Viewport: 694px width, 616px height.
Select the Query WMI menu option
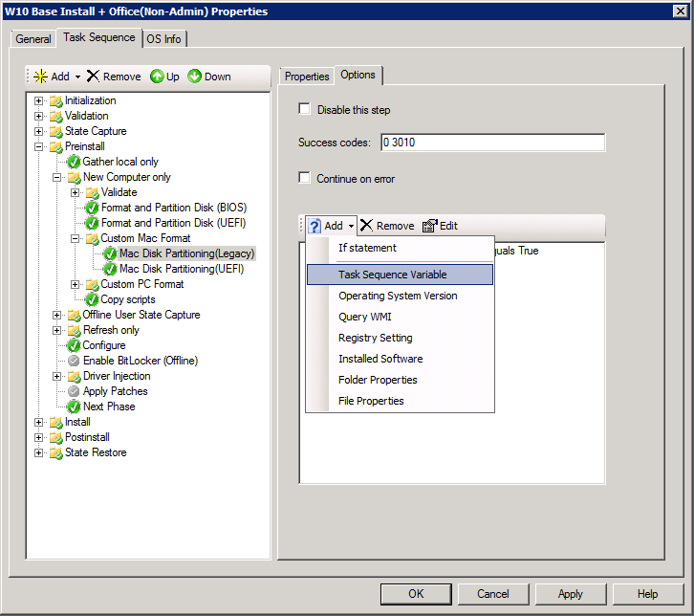click(401, 317)
